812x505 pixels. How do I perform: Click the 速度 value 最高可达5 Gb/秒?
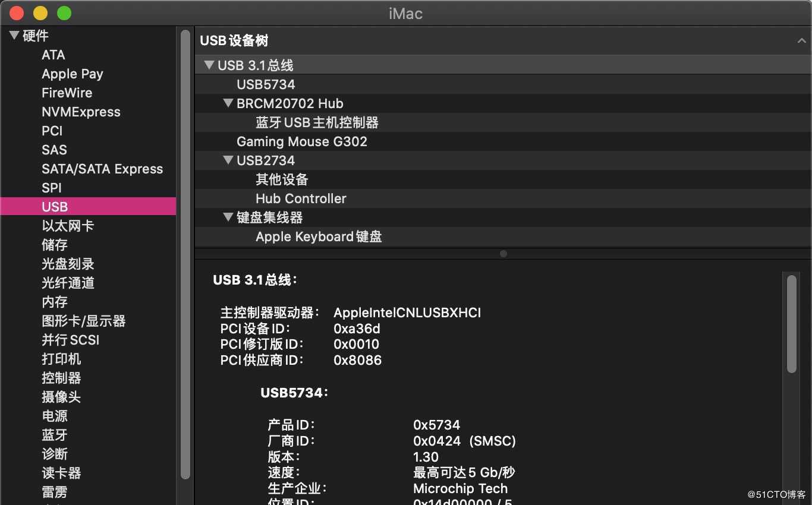[464, 473]
